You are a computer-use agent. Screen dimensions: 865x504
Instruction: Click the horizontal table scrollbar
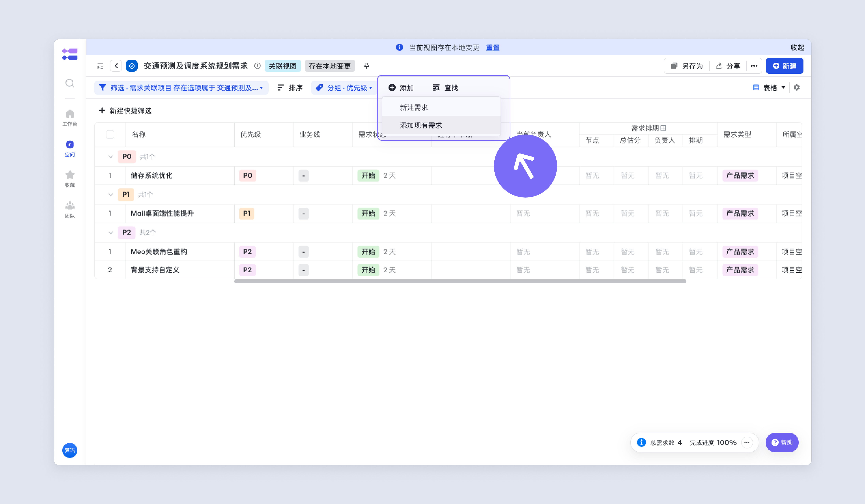point(460,282)
